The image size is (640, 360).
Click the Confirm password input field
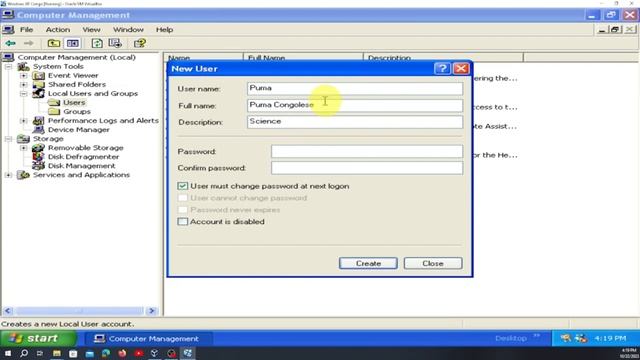[367, 168]
